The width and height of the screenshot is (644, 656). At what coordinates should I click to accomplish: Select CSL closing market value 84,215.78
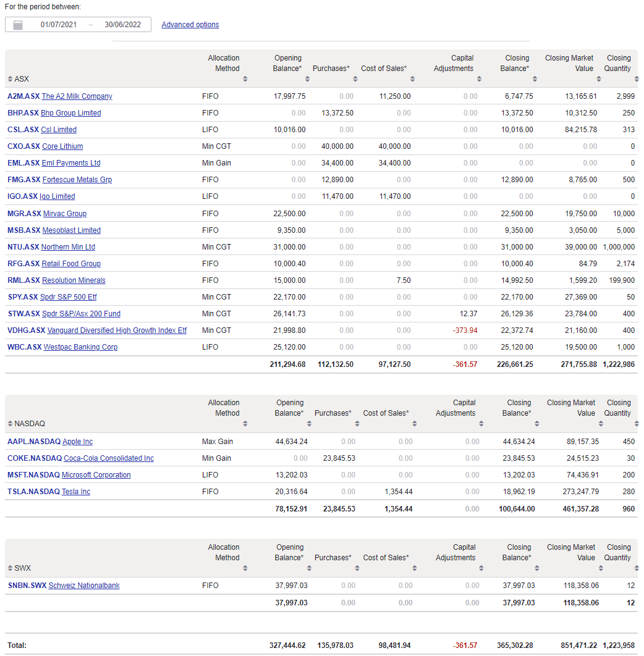tap(581, 130)
